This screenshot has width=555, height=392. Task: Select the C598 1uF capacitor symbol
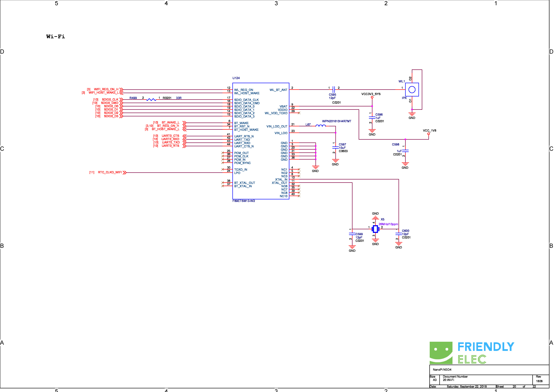[405, 151]
